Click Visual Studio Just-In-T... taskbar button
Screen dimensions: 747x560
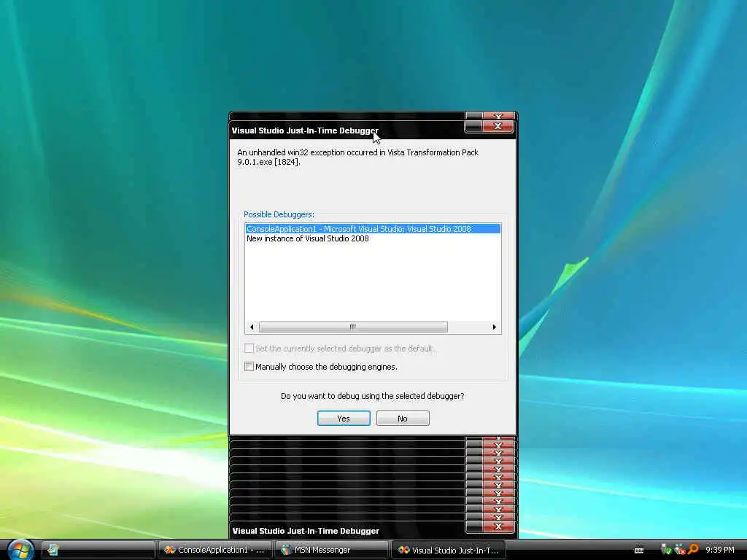point(449,550)
